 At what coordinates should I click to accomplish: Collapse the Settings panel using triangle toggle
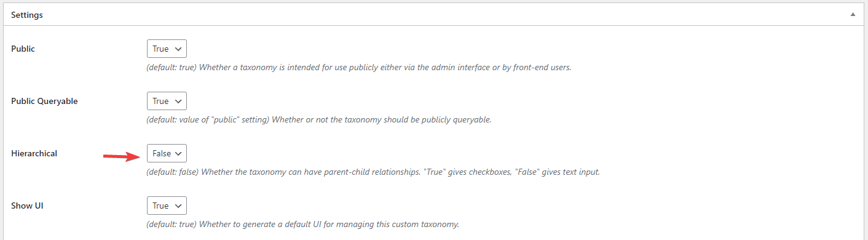pos(853,14)
